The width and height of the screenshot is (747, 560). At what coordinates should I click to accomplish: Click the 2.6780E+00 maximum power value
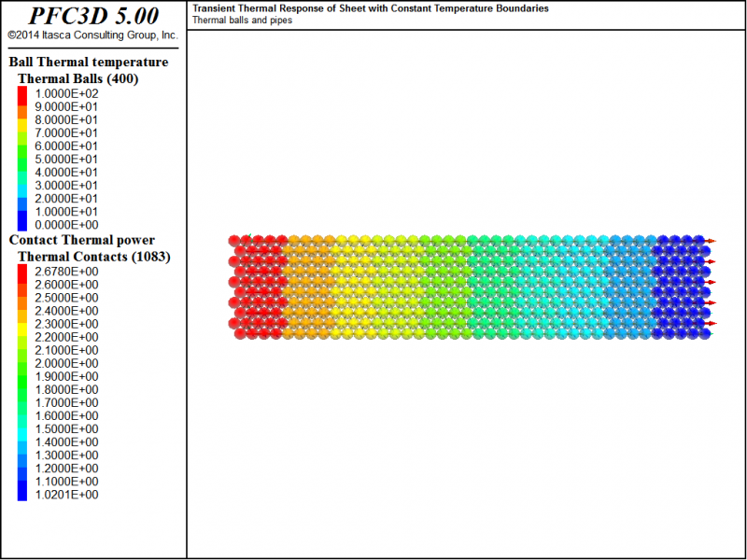66,272
